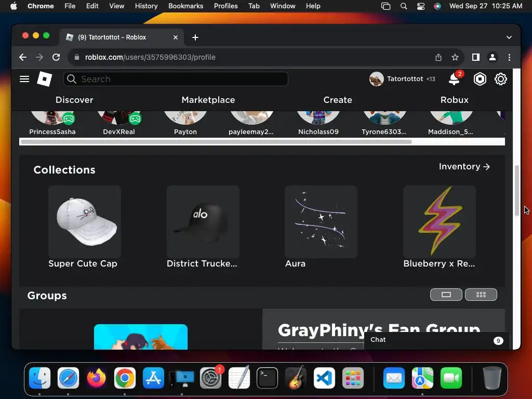Click the friends list horizontal scrollbar

[x=216, y=141]
